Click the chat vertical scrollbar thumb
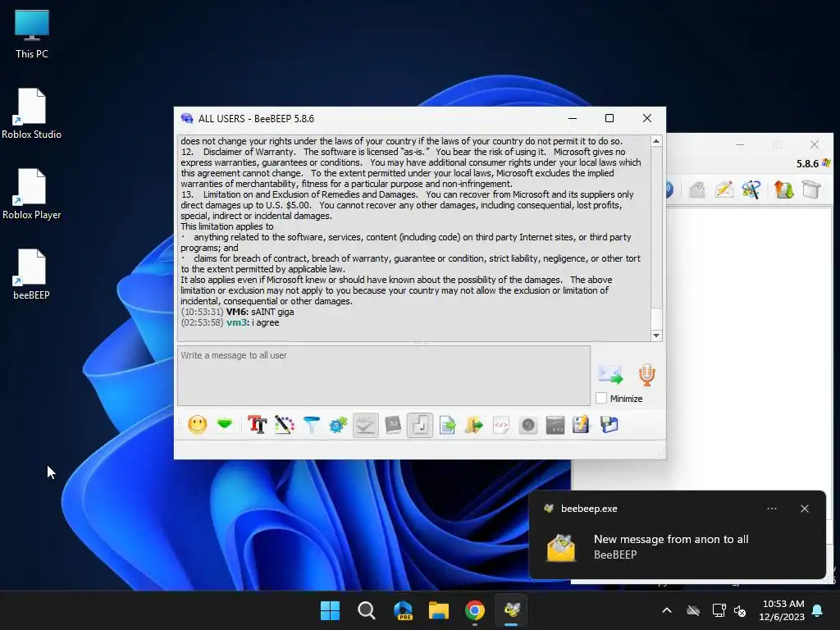This screenshot has width=840, height=630. click(x=656, y=319)
